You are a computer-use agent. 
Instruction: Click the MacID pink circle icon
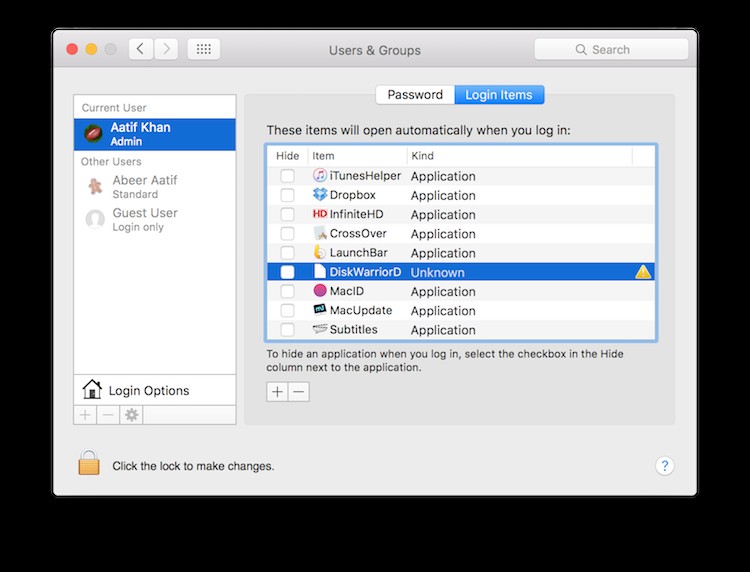(320, 290)
